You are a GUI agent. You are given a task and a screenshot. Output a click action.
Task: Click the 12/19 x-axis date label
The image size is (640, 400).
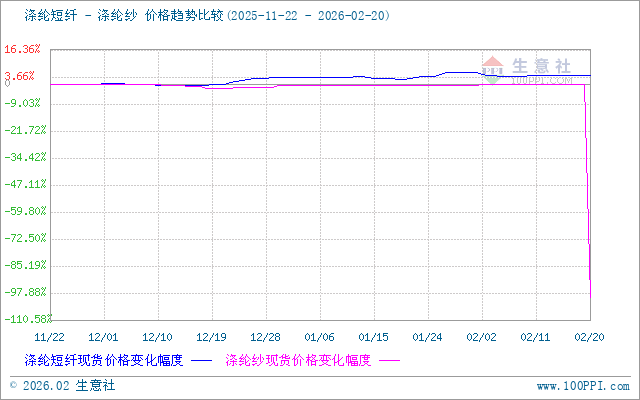pos(211,337)
